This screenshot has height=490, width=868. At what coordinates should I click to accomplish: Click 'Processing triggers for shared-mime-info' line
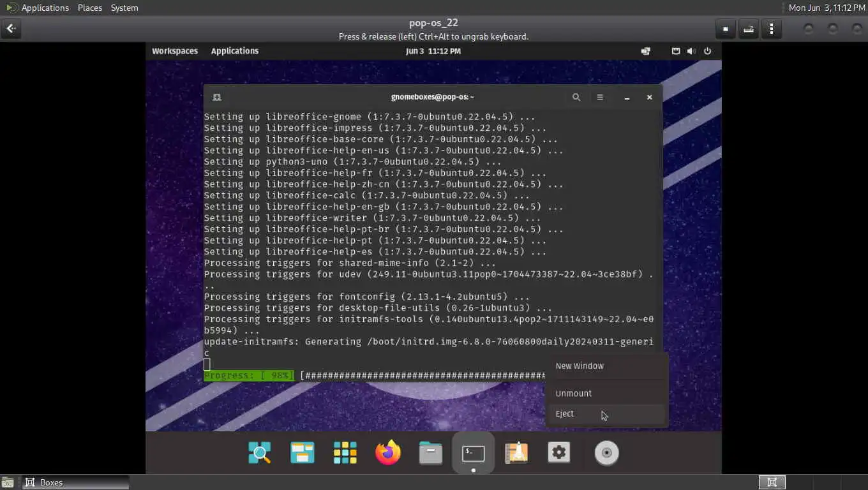pyautogui.click(x=350, y=264)
